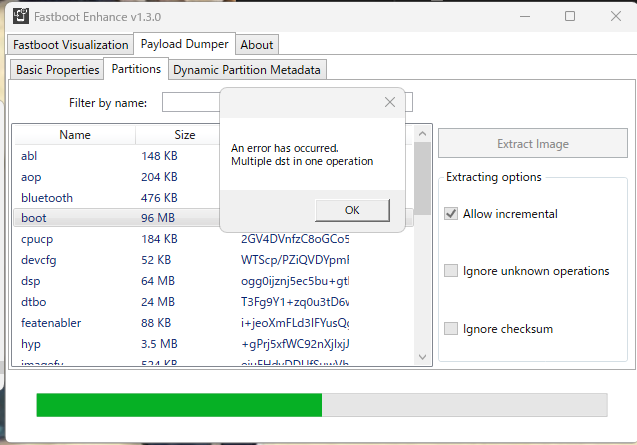Click hash starting with 2GV4DVnfzC8oGCo5
Image resolution: width=637 pixels, height=445 pixels.
pos(295,239)
